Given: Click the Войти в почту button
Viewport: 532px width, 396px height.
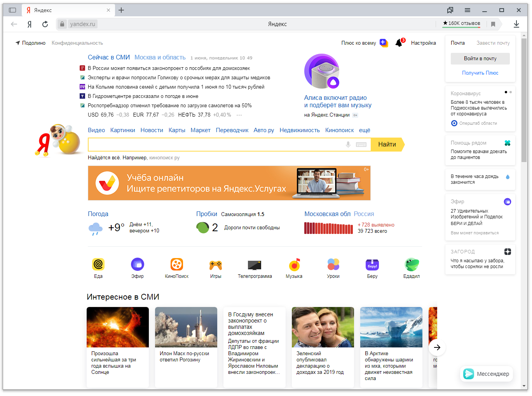Looking at the screenshot, I should coord(480,59).
